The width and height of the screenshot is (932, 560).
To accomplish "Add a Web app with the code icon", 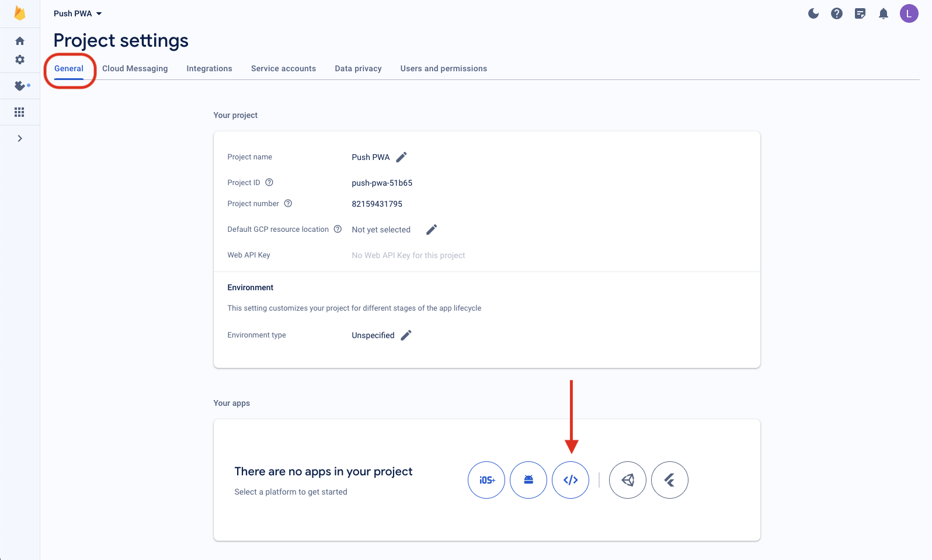I will click(x=570, y=480).
